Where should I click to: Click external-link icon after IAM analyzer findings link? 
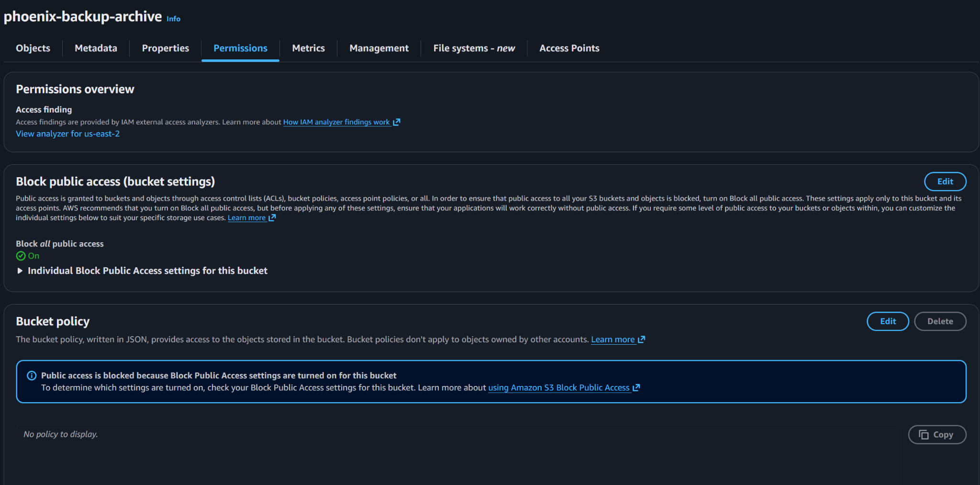coord(396,122)
